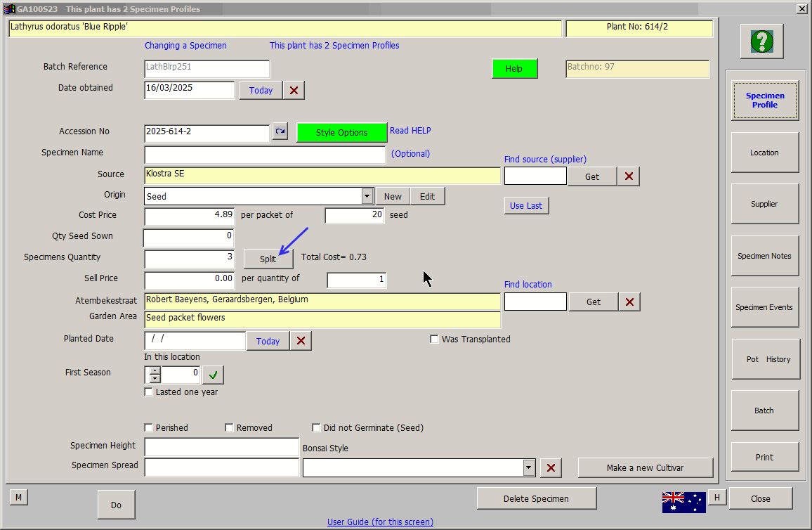Screen dimensions: 812x530
Task: Check the Did not Germinate (Seed) box
Action: 317,427
